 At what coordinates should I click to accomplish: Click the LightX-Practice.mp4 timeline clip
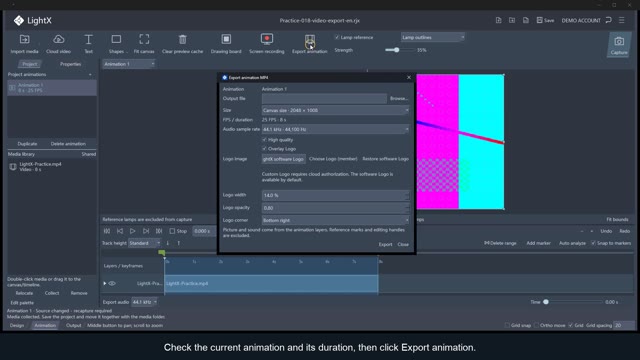pos(271,283)
